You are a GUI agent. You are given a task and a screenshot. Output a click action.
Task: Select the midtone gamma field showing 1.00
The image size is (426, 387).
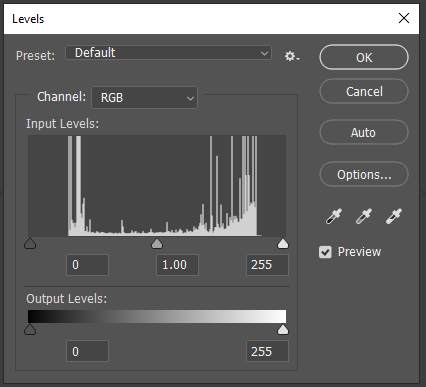coord(177,265)
